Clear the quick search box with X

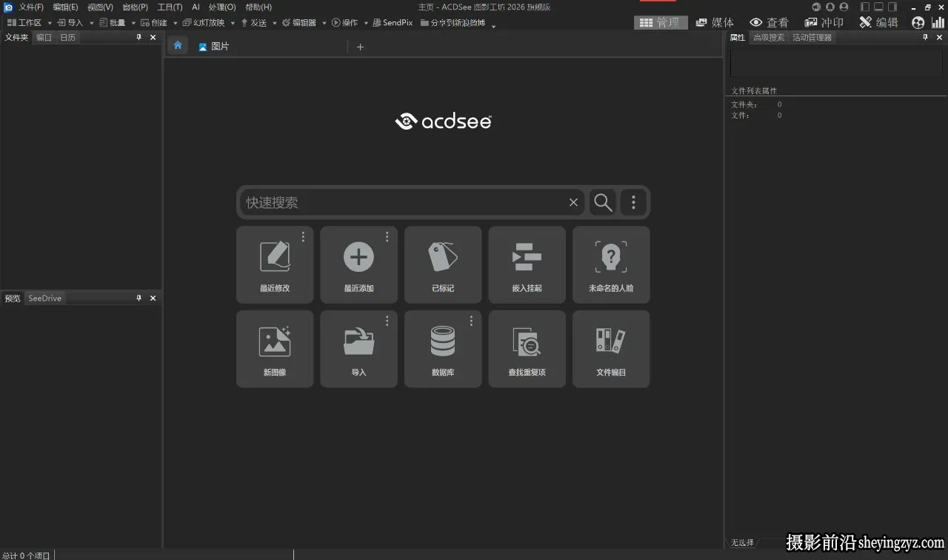pos(573,202)
